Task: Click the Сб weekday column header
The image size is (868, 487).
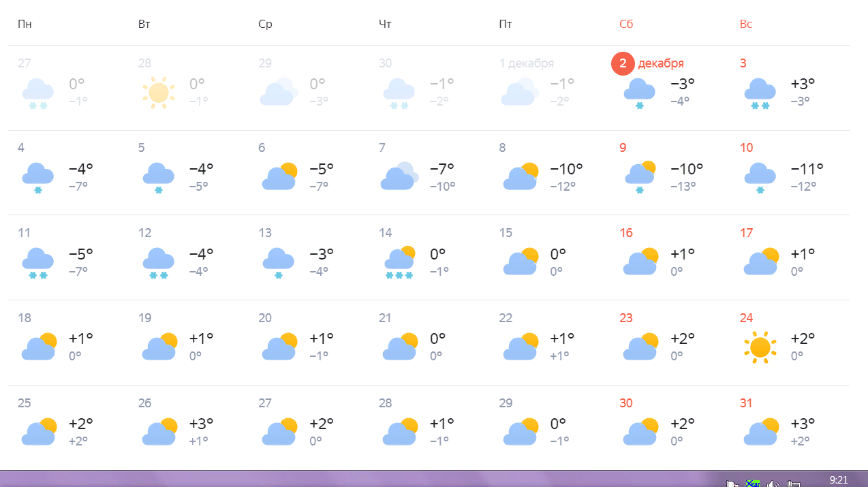Action: [x=626, y=25]
